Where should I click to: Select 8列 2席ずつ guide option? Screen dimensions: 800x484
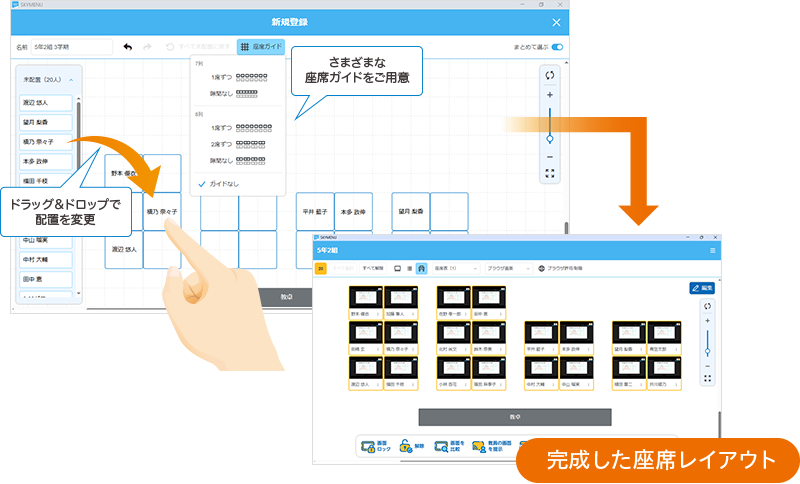coord(238,144)
